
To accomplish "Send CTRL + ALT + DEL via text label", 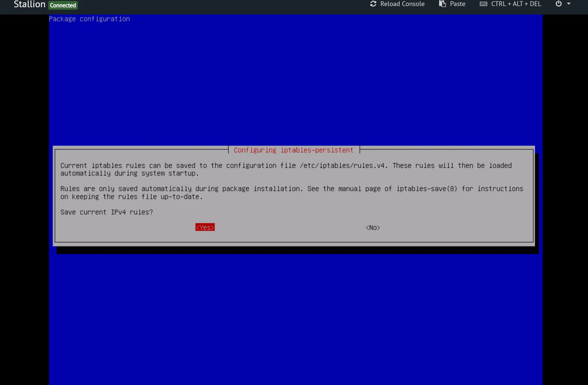I will [516, 4].
